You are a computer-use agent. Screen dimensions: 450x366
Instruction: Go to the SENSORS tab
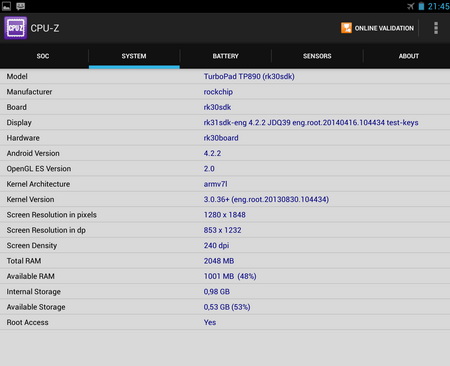click(x=317, y=56)
